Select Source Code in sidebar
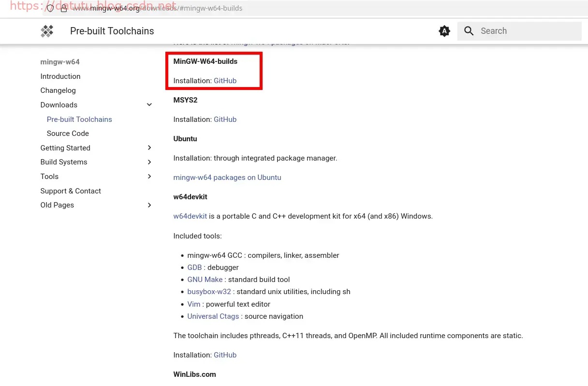Screen dimensions: 588x386 [68, 134]
